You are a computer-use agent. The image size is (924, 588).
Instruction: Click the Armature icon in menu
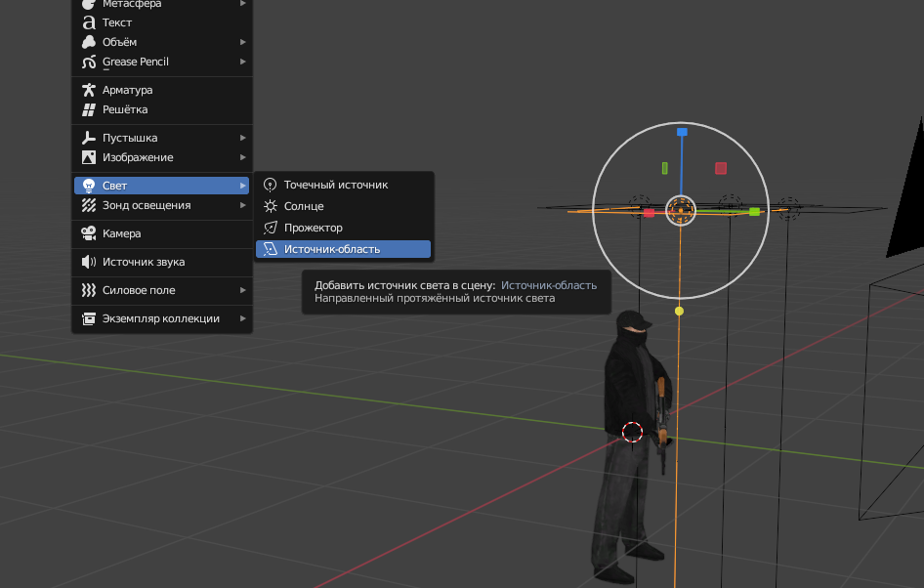(x=89, y=90)
